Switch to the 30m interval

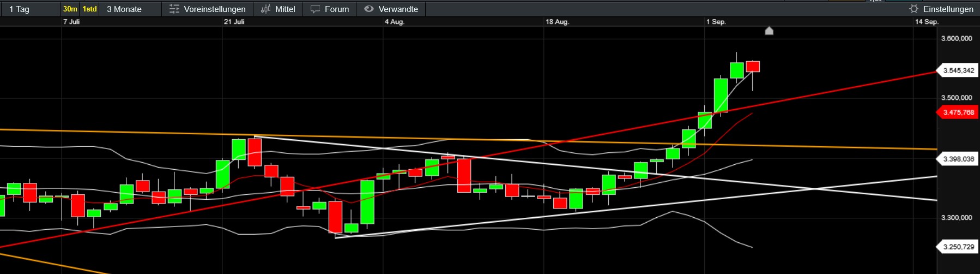pyautogui.click(x=70, y=9)
